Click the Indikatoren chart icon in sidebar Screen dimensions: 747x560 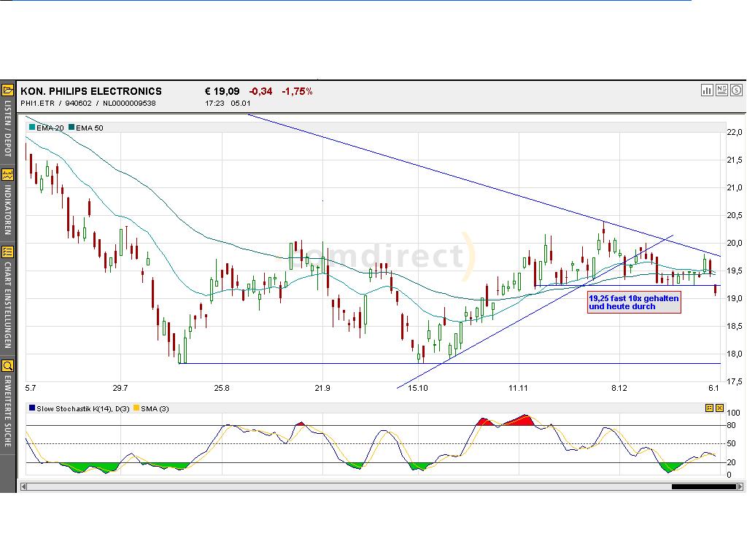click(x=8, y=175)
